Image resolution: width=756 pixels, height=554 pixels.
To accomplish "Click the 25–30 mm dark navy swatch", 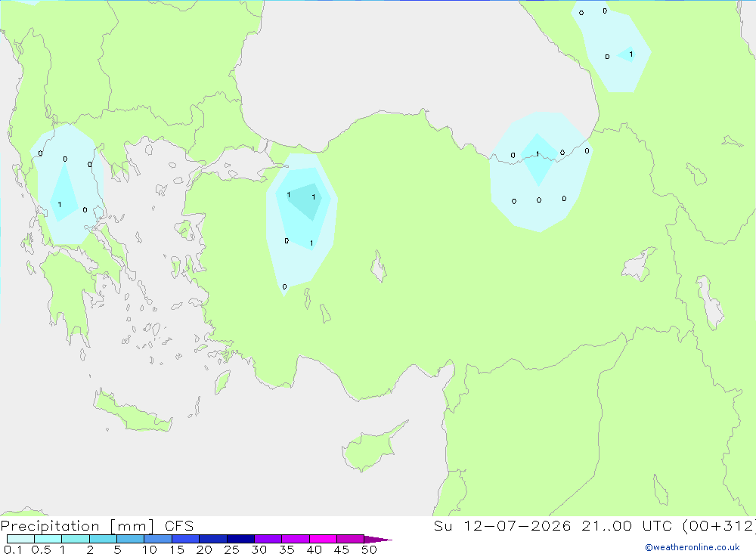I will coord(240,539).
